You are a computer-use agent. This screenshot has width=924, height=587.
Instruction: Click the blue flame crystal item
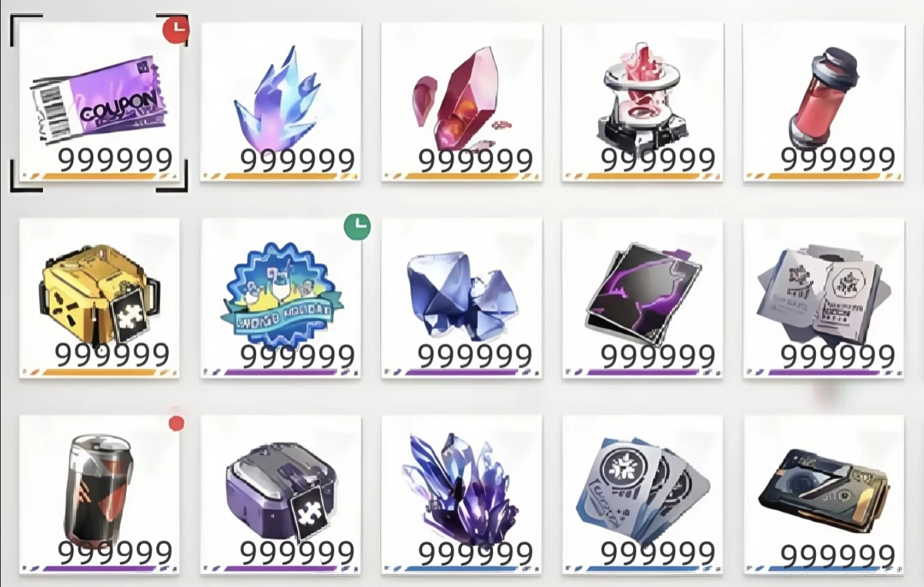tap(281, 101)
